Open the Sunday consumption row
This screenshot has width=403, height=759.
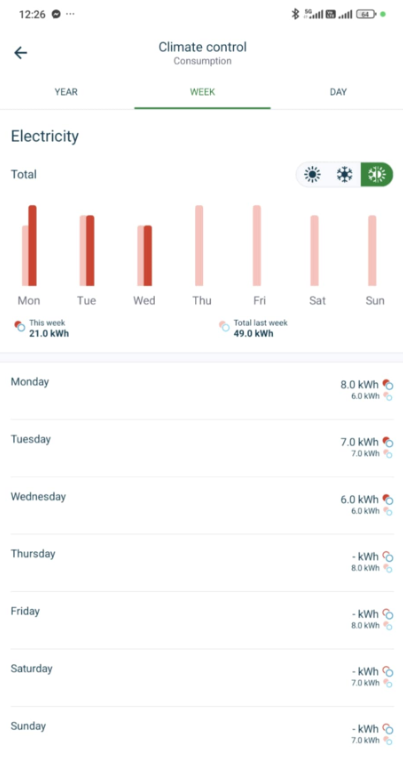click(201, 733)
